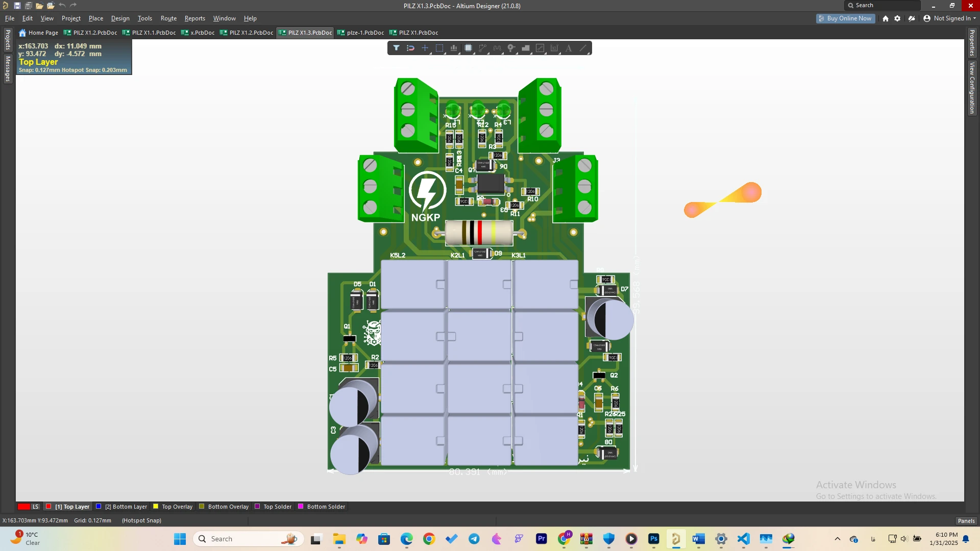Open the Panels button
Screen dimensions: 980x551
click(966, 521)
